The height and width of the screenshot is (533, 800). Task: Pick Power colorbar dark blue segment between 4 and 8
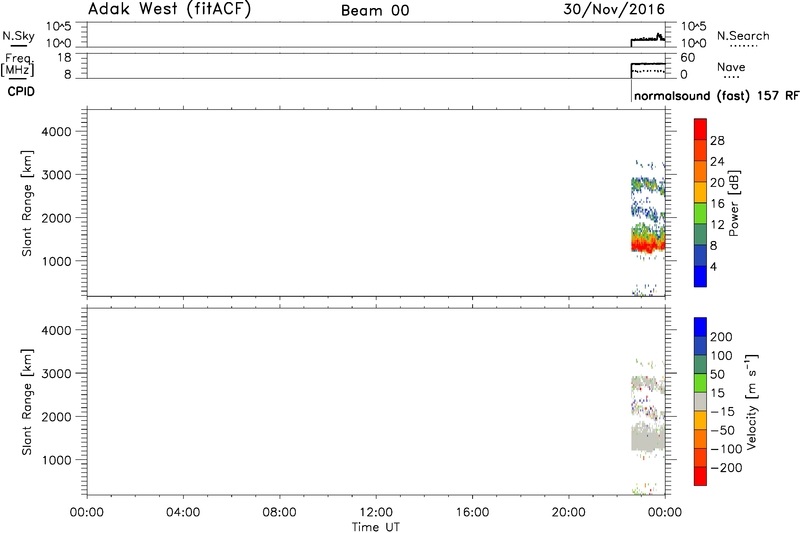pos(700,255)
